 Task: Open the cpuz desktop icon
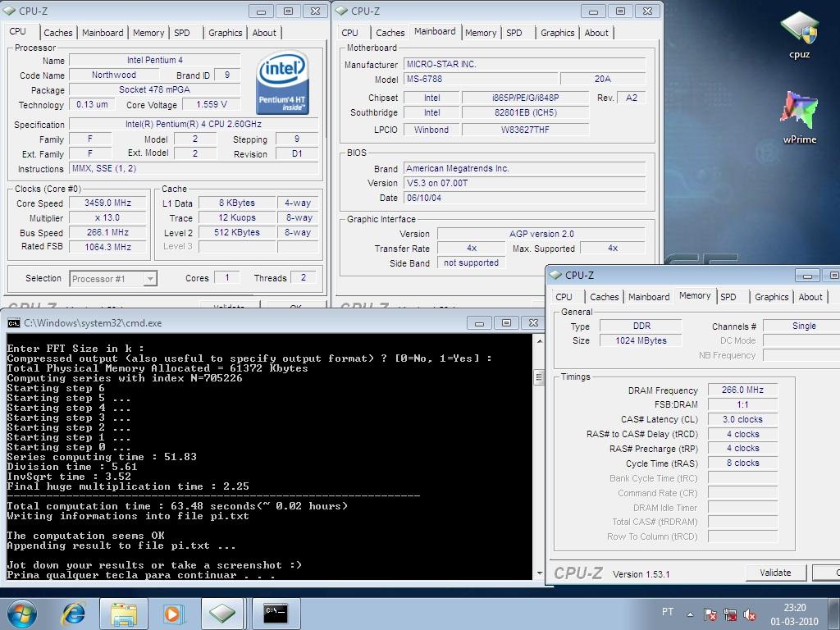point(799,33)
